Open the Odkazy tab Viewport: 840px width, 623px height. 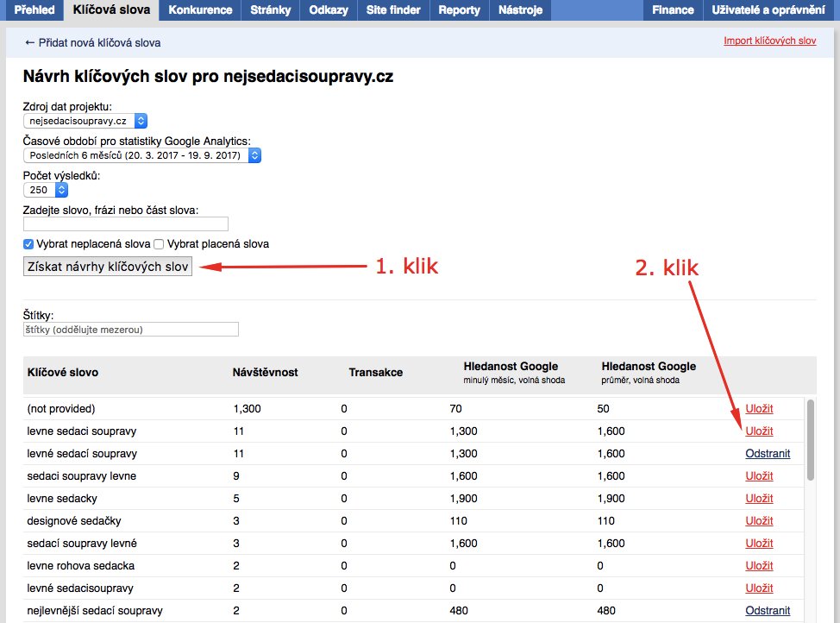click(x=328, y=10)
